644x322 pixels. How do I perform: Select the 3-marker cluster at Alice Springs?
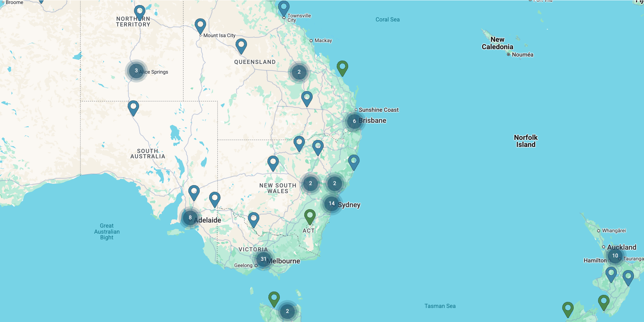click(136, 71)
